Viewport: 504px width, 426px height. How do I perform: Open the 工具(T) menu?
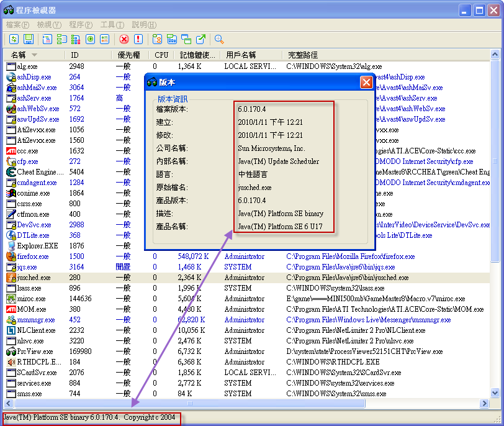[x=112, y=25]
